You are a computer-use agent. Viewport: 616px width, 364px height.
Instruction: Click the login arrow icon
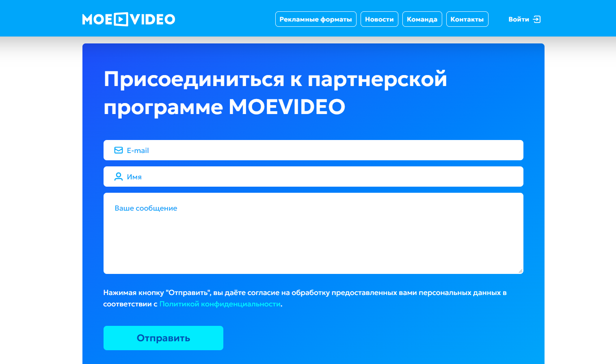click(537, 19)
